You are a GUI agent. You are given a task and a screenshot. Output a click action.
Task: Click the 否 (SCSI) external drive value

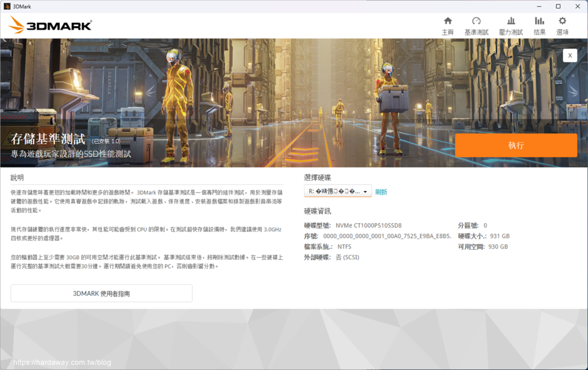tap(347, 257)
